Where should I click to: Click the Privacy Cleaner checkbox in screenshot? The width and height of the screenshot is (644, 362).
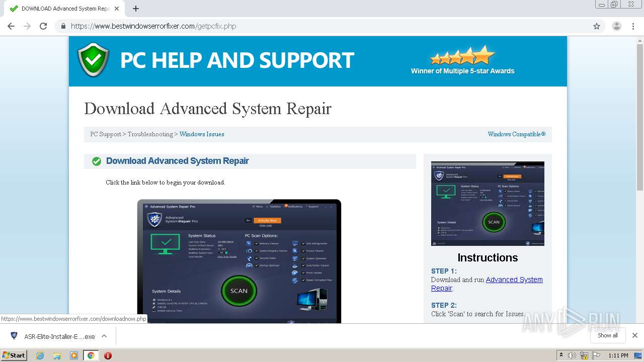(x=303, y=251)
